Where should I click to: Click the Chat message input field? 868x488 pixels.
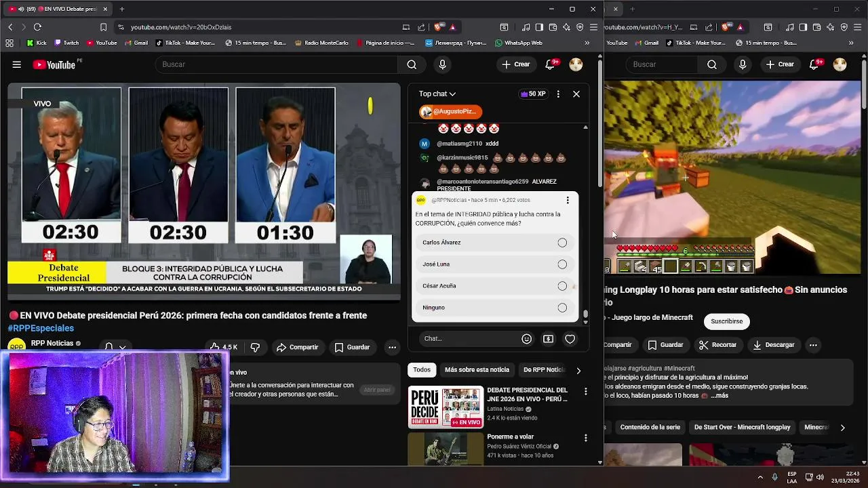point(468,339)
